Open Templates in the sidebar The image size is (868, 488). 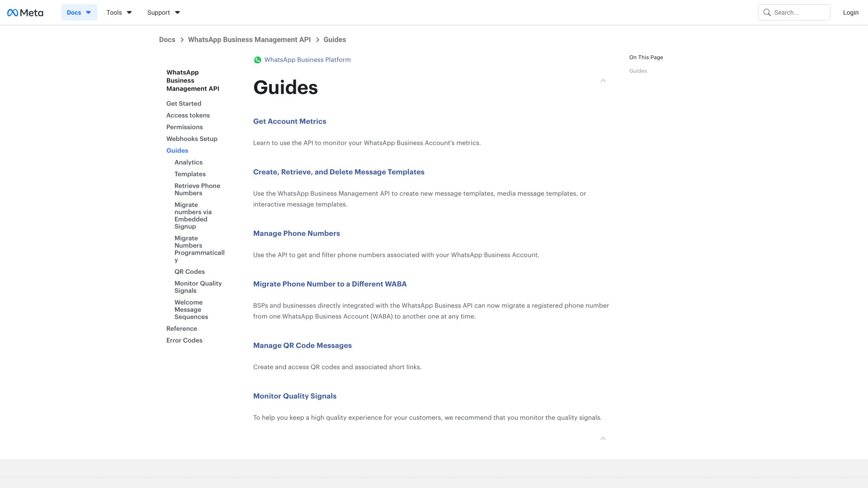tap(190, 174)
